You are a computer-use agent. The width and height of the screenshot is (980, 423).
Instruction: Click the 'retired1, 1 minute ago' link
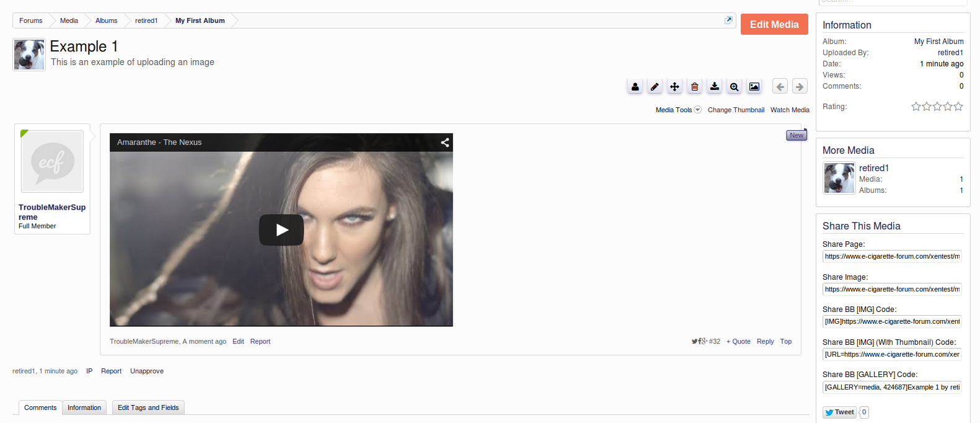tap(45, 371)
